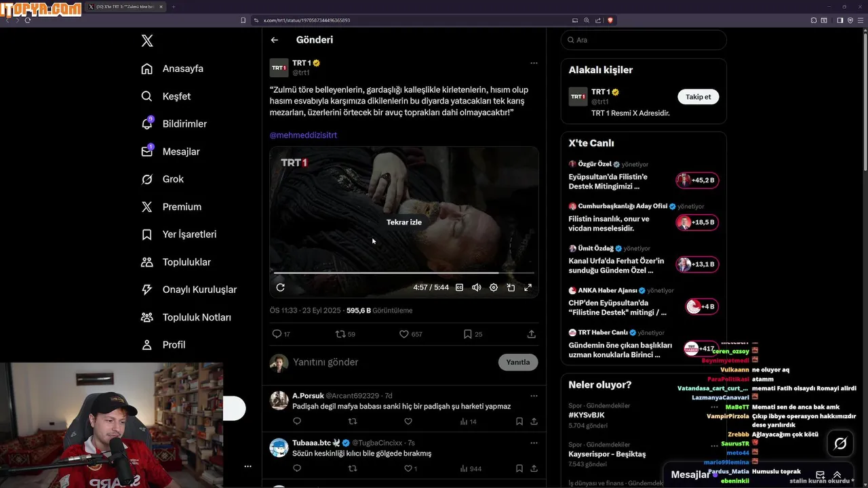Click Tekrar izle on the video
The image size is (868, 488).
click(404, 222)
